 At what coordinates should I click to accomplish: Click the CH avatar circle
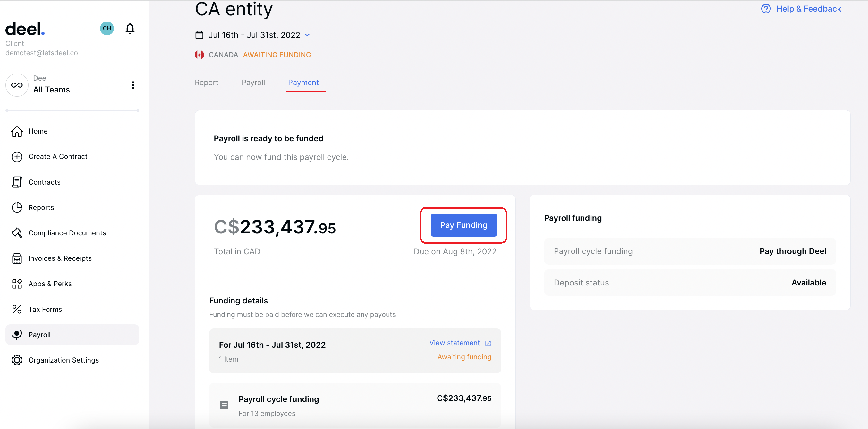(107, 28)
